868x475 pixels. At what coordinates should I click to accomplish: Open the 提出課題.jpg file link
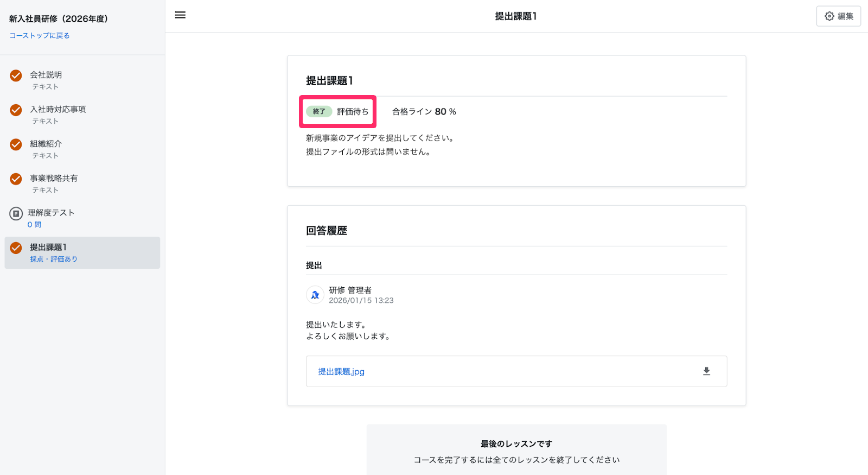point(341,371)
